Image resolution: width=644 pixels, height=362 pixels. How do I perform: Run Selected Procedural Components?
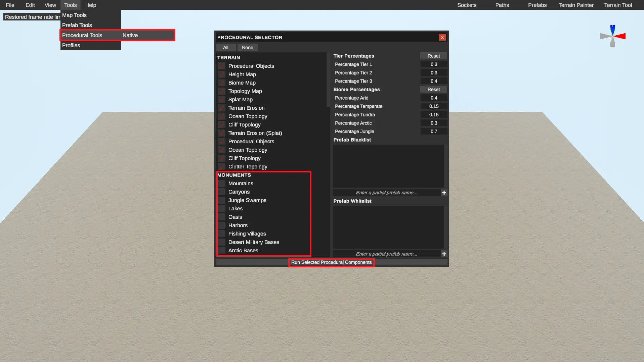(x=331, y=262)
